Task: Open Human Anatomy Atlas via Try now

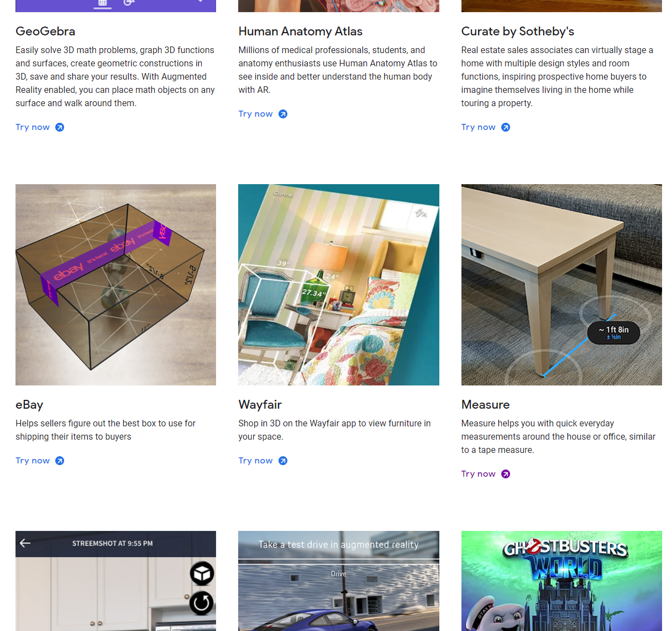Action: tap(256, 113)
